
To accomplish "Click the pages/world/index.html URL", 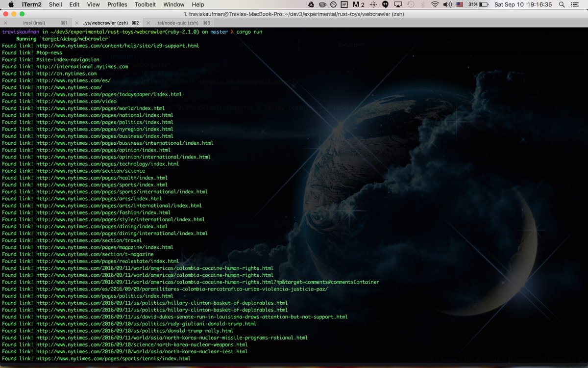I will tap(100, 108).
